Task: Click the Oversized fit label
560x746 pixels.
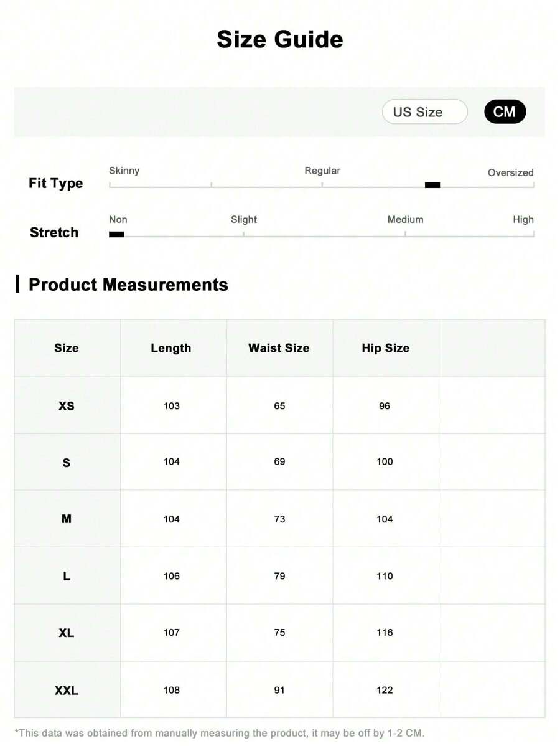Action: pos(511,172)
